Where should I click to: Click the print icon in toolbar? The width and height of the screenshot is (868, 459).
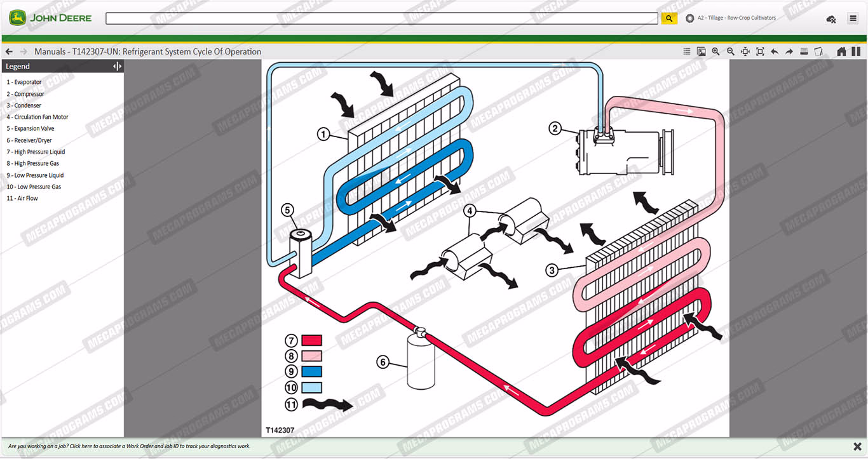[804, 51]
